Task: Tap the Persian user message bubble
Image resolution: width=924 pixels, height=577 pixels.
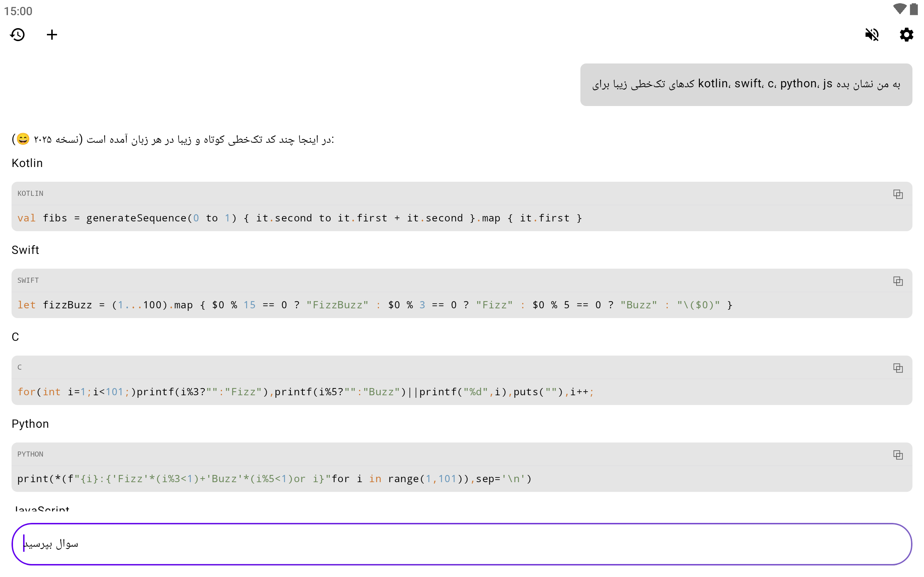Action: pyautogui.click(x=746, y=84)
